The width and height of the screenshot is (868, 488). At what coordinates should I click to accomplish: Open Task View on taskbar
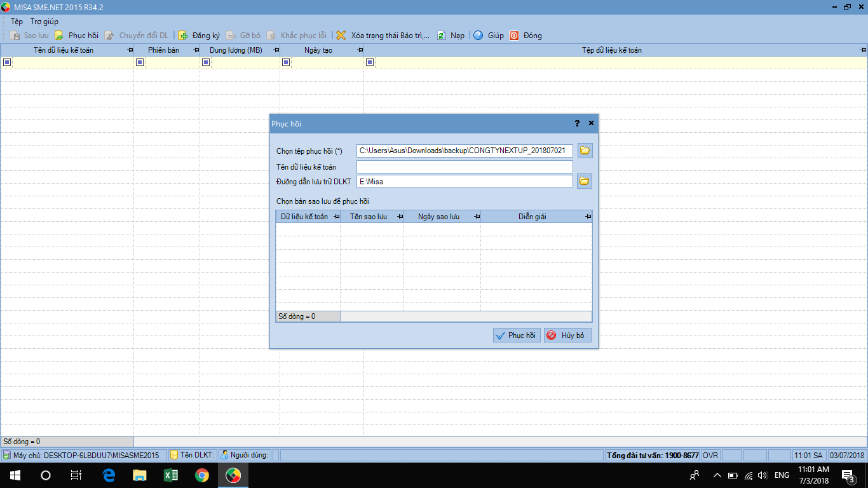coord(76,475)
